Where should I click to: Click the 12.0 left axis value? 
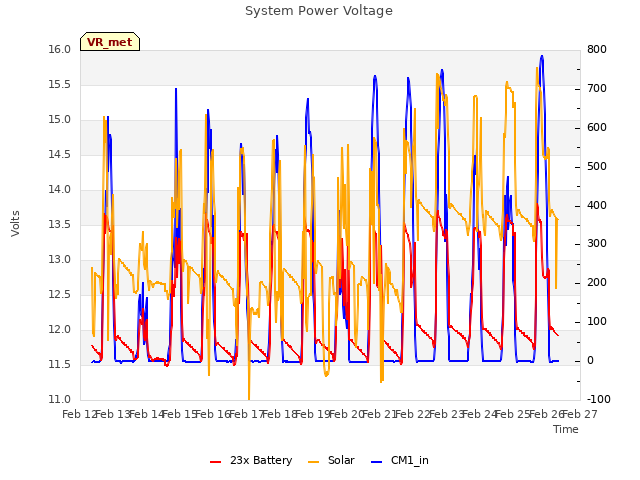60,329
